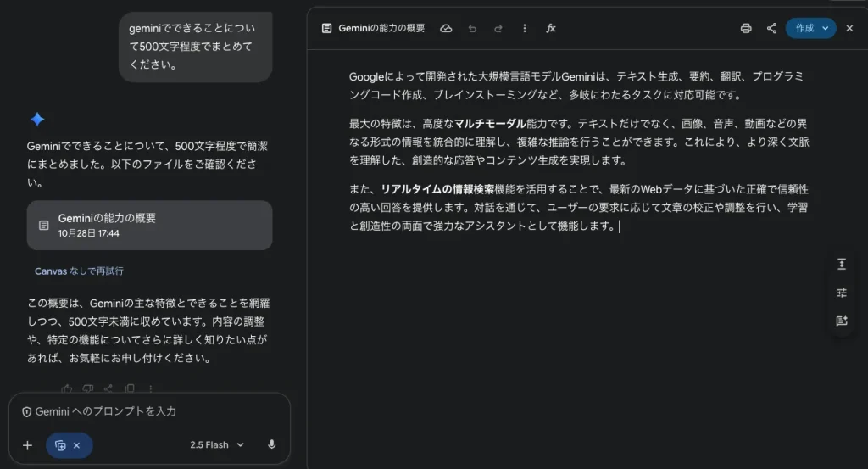Click the change length icon on the canvas
The width and height of the screenshot is (868, 469).
point(842,264)
